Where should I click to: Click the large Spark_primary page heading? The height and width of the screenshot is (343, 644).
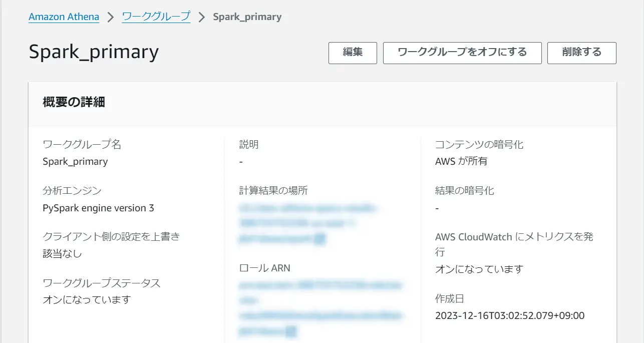94,52
